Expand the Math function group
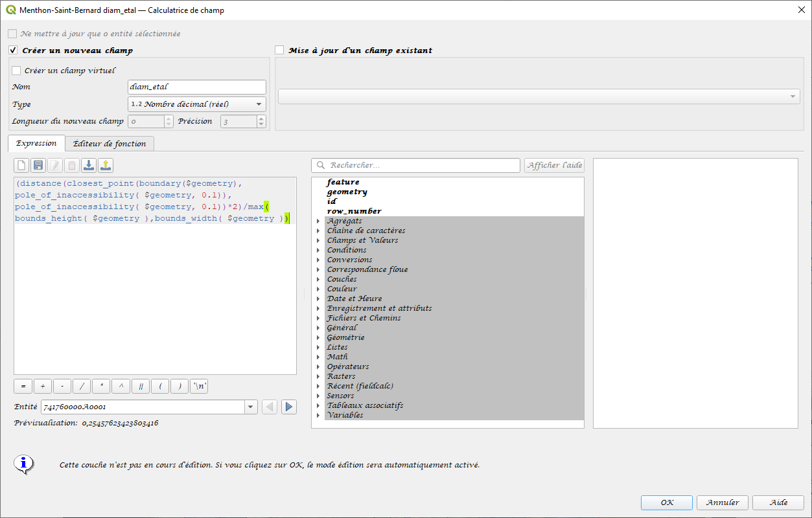The image size is (812, 518). pos(318,357)
